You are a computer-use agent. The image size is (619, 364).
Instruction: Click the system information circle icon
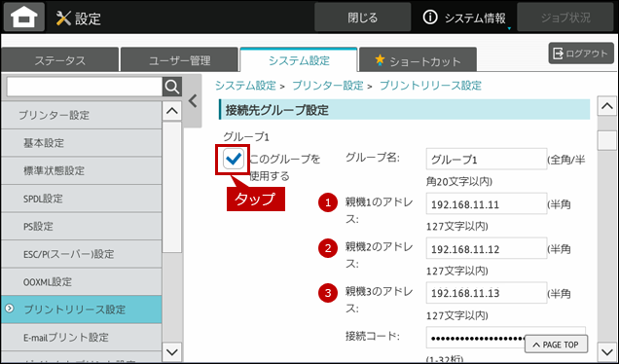click(430, 18)
